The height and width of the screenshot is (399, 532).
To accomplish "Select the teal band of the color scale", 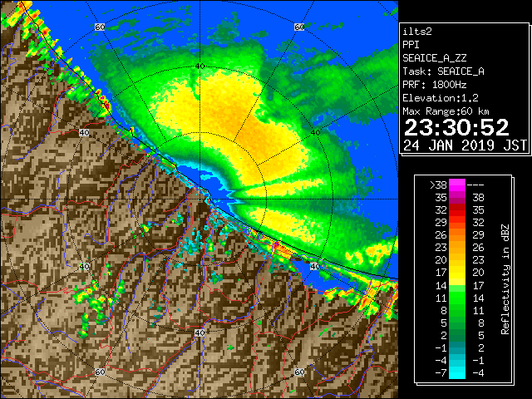I will point(457,347).
